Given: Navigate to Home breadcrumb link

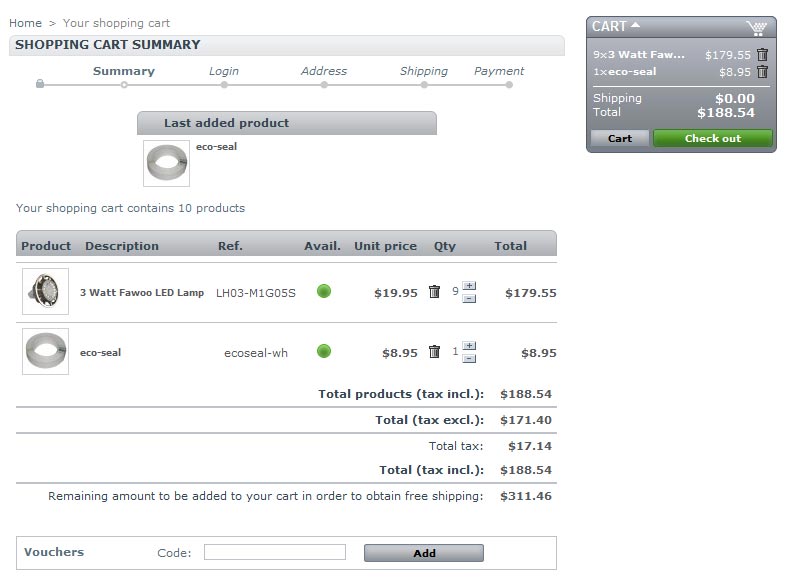Looking at the screenshot, I should 26,23.
